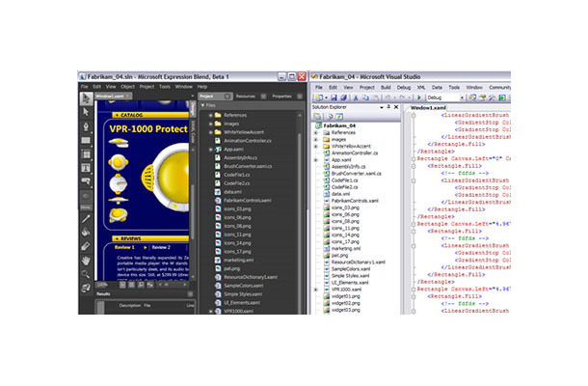The width and height of the screenshot is (588, 386).
Task: Click the Blend artboard vertical scrollbar
Action: pyautogui.click(x=193, y=212)
